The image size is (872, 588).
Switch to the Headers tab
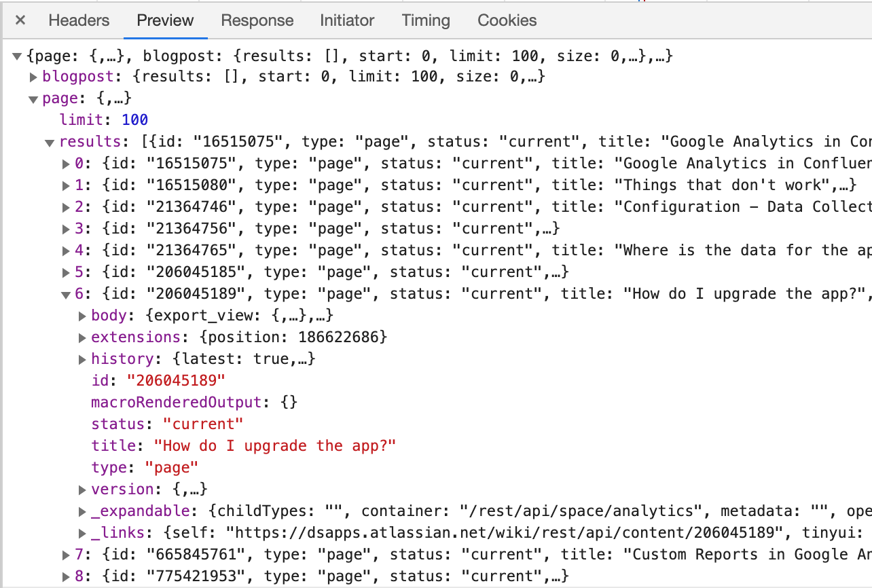point(79,20)
